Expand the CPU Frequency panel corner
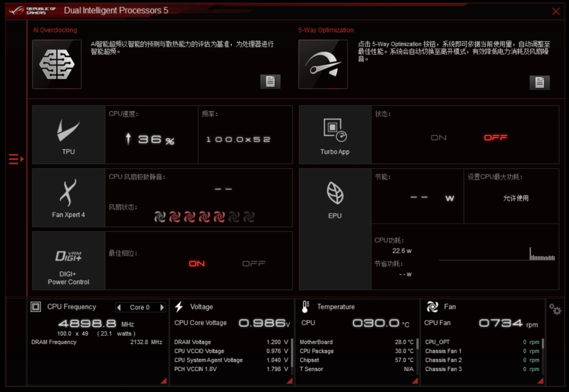Viewport: 569px width, 392px height. (x=164, y=380)
